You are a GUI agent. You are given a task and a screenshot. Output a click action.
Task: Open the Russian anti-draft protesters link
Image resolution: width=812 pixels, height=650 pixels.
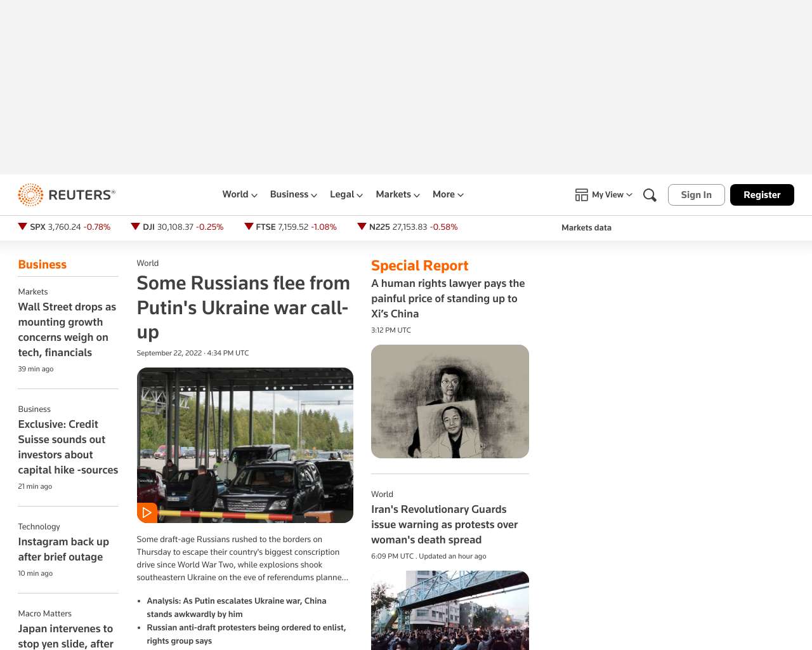pos(246,634)
